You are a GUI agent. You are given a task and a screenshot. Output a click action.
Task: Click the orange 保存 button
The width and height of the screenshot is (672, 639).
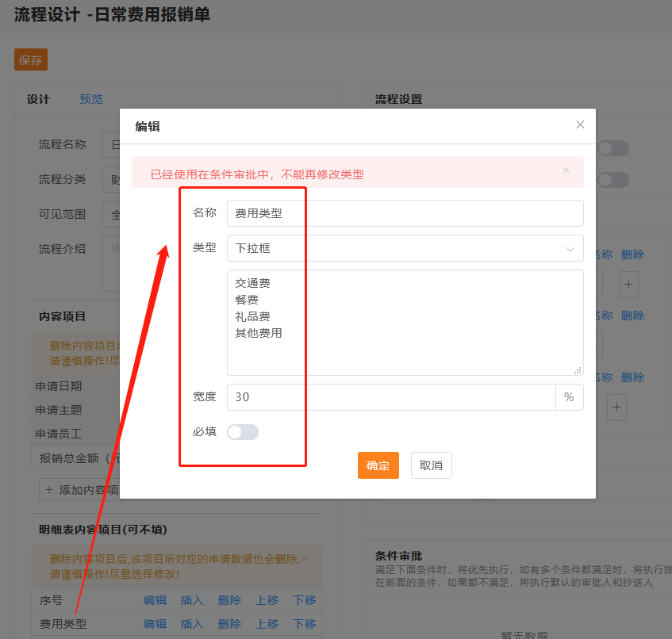pos(31,60)
